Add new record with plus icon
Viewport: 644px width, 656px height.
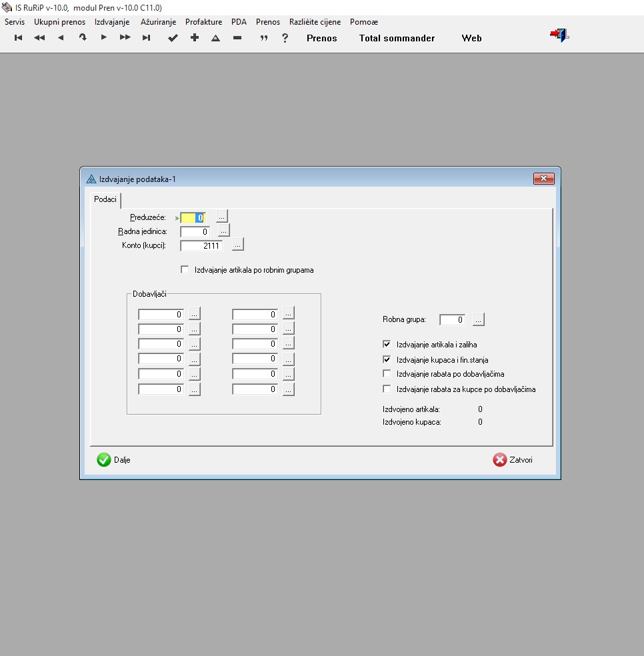pyautogui.click(x=195, y=38)
